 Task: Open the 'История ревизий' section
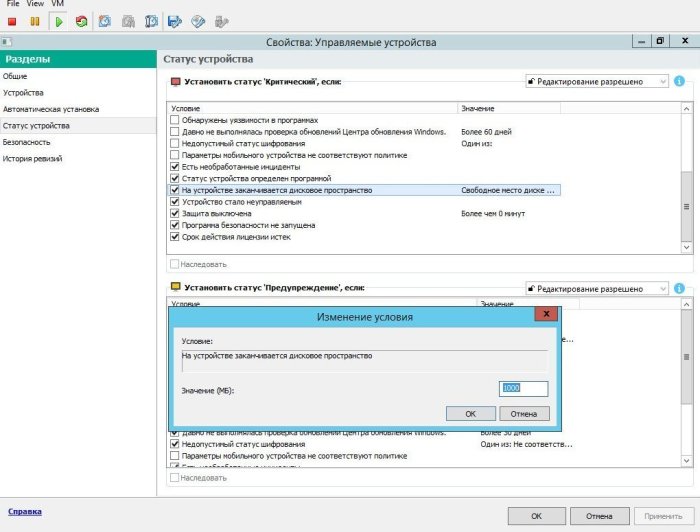click(x=78, y=159)
